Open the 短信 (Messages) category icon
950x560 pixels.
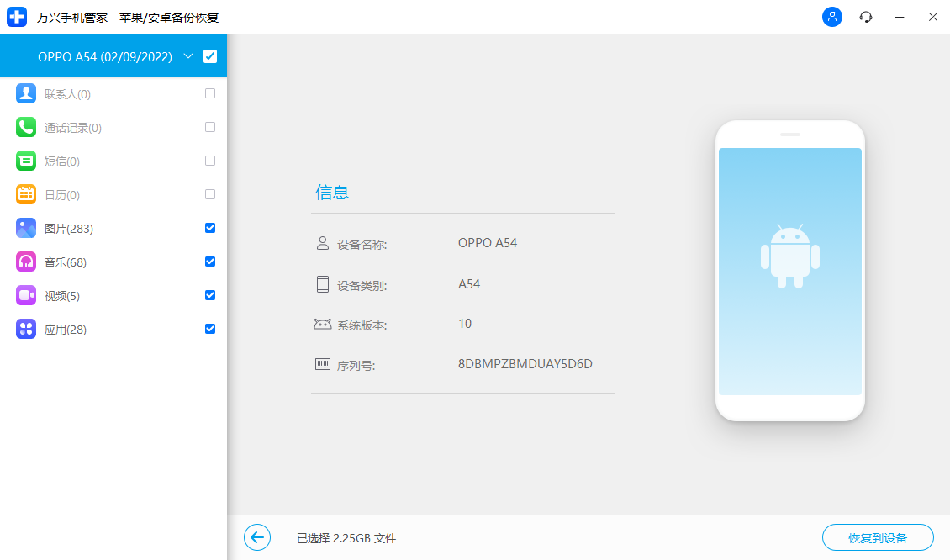pos(24,161)
